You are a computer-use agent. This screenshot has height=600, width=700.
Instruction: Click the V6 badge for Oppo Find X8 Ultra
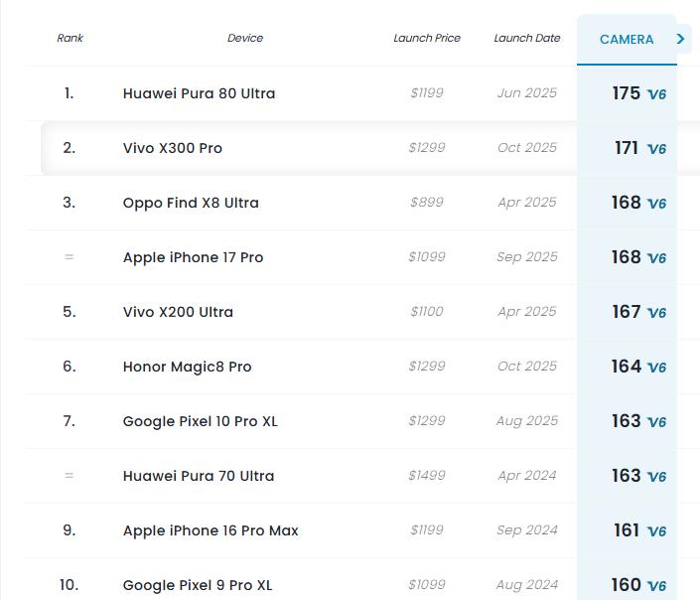coord(656,204)
